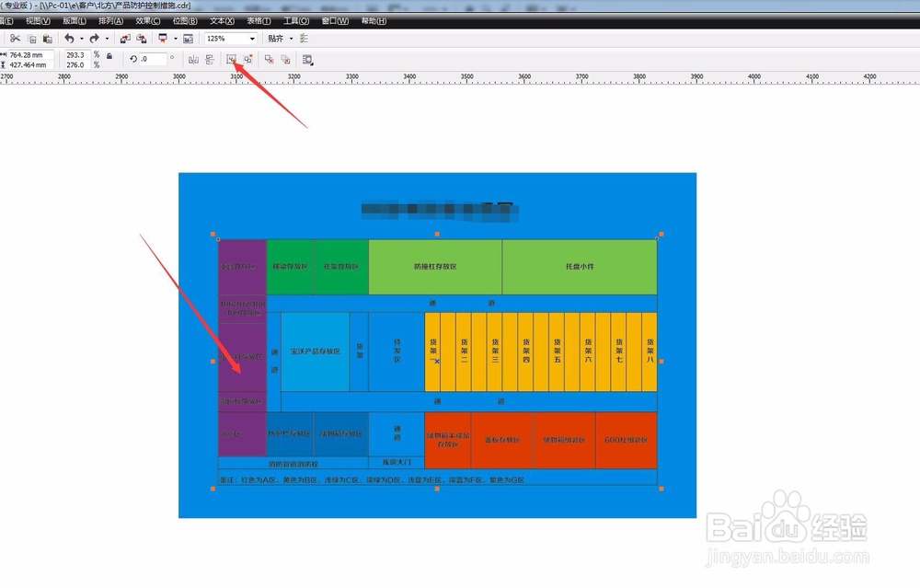The width and height of the screenshot is (920, 588).
Task: Click the 贴齐 snap button
Action: coord(275,39)
